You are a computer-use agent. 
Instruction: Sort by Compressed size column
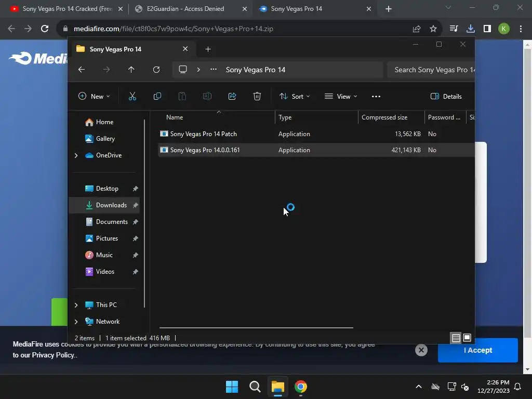(x=391, y=117)
